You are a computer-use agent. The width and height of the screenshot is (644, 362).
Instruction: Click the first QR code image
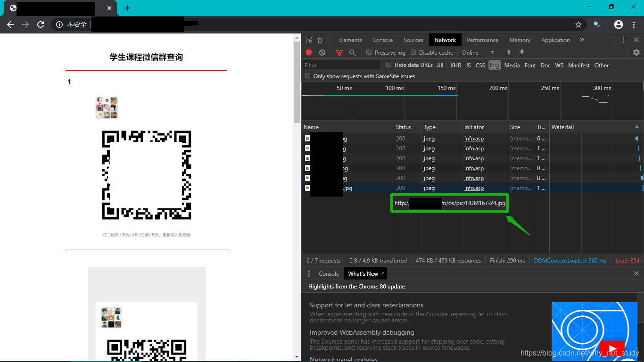coord(147,175)
